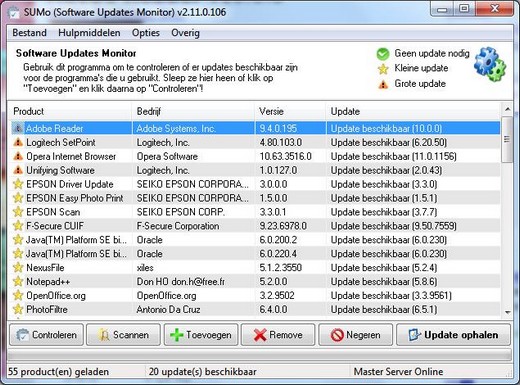The height and width of the screenshot is (385, 520).
Task: Click the warning icon beside Opera Internet Browser
Action: pos(18,156)
